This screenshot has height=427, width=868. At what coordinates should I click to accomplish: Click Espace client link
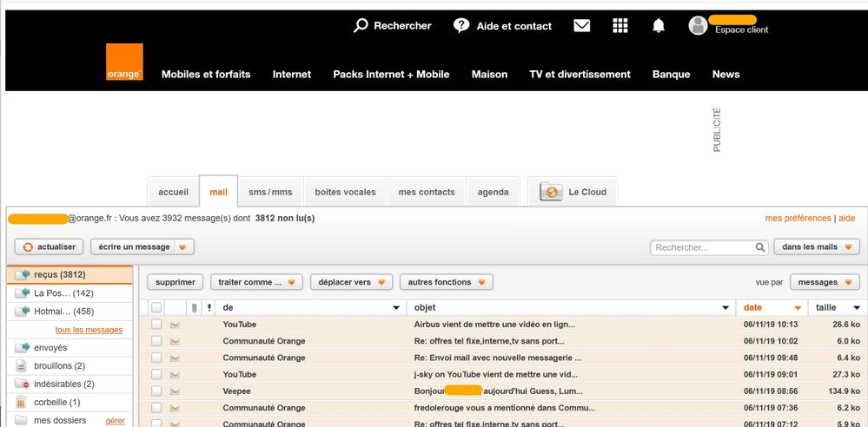tap(741, 30)
